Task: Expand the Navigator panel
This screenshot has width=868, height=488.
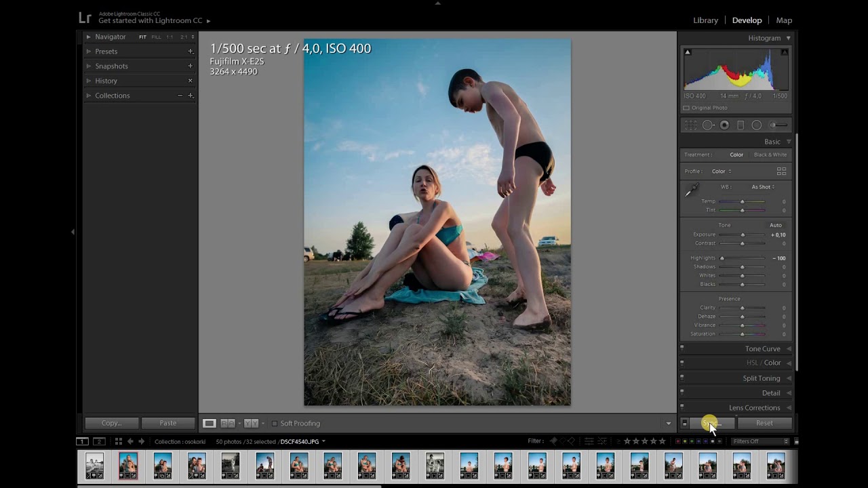Action: pyautogui.click(x=88, y=37)
